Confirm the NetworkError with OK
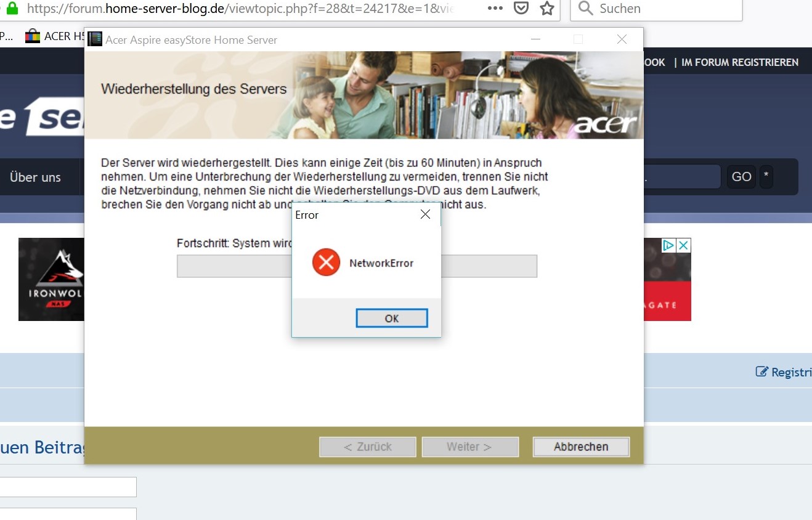 coord(392,319)
